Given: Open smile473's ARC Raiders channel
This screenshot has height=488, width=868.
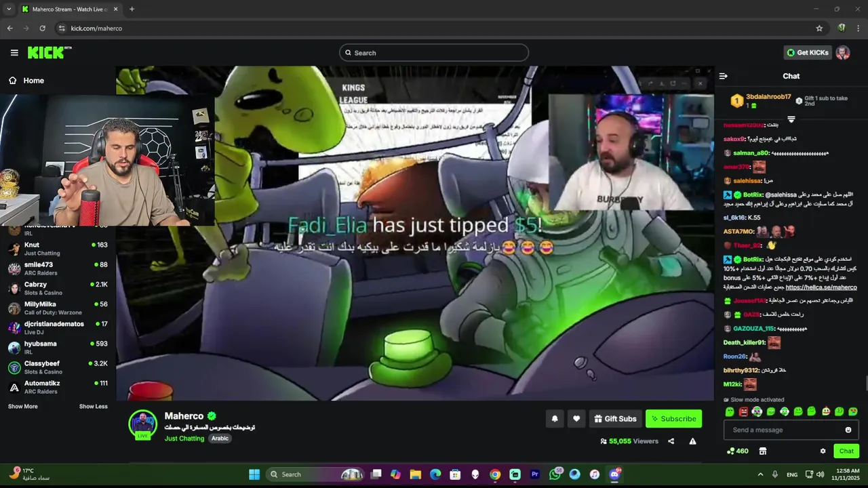Looking at the screenshot, I should [x=58, y=268].
